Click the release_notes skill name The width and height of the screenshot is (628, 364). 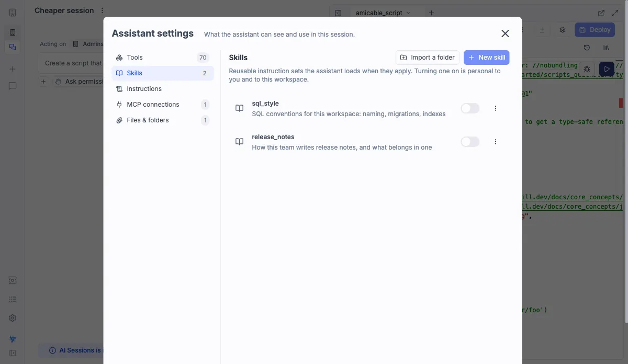[273, 137]
